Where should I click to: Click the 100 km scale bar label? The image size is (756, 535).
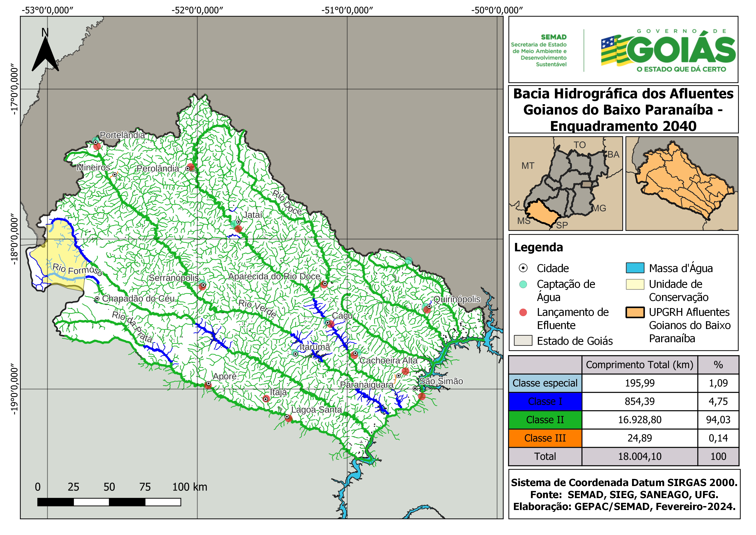tap(190, 487)
